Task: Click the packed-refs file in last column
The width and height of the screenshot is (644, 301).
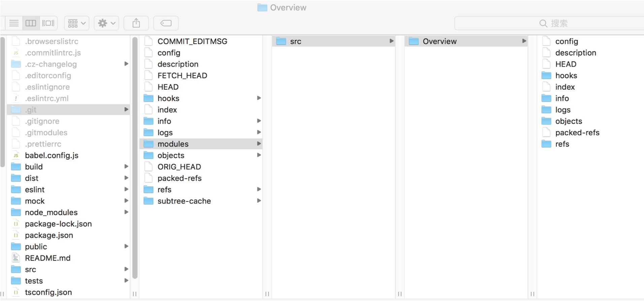Action: point(577,133)
